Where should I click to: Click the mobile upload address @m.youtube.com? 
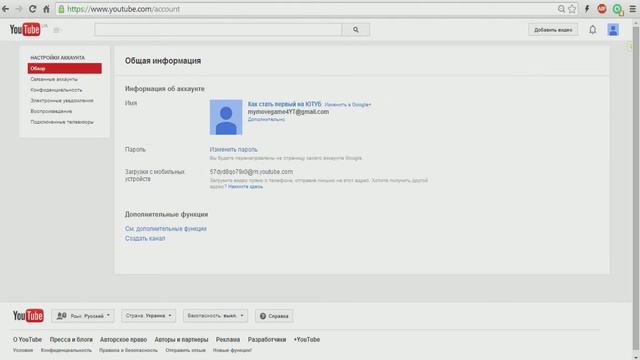pos(251,172)
